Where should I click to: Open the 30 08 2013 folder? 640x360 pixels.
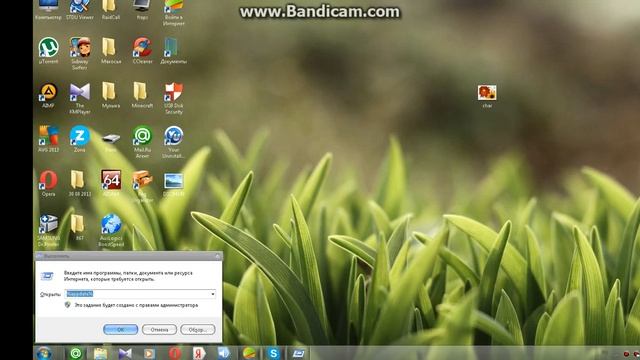point(80,183)
